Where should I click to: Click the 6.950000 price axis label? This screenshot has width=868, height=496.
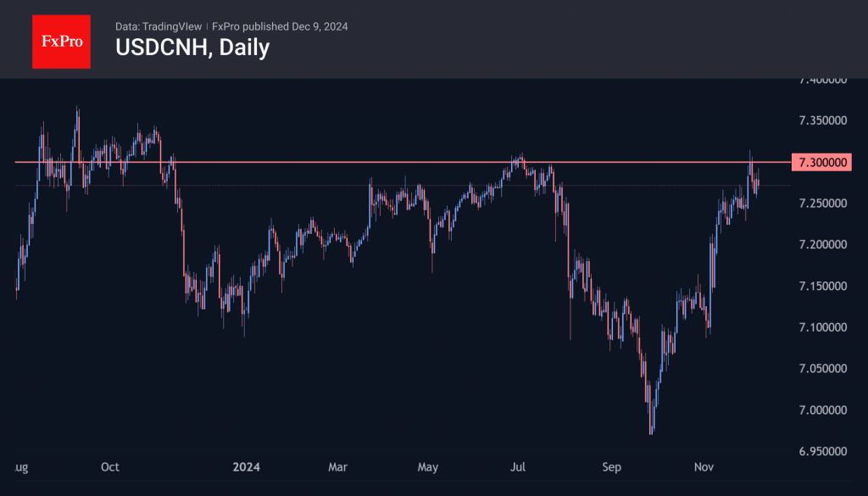click(823, 451)
